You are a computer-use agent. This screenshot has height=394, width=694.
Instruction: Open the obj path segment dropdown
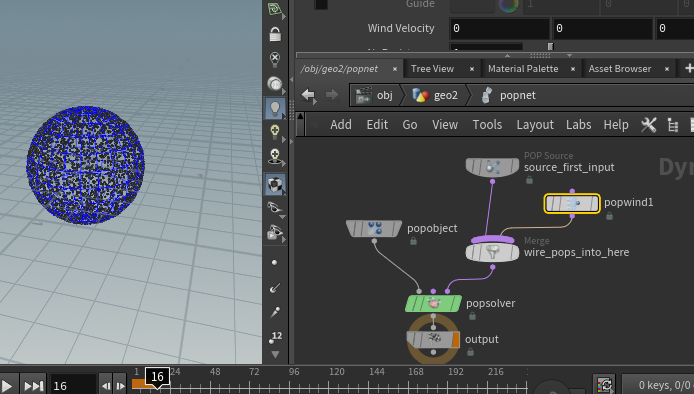(385, 95)
